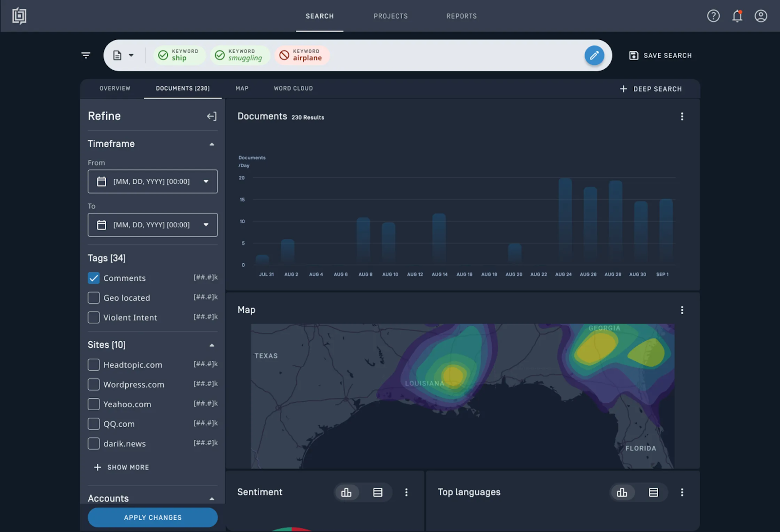The width and height of the screenshot is (780, 532).
Task: Open the document type dropdown in search bar
Action: click(123, 56)
